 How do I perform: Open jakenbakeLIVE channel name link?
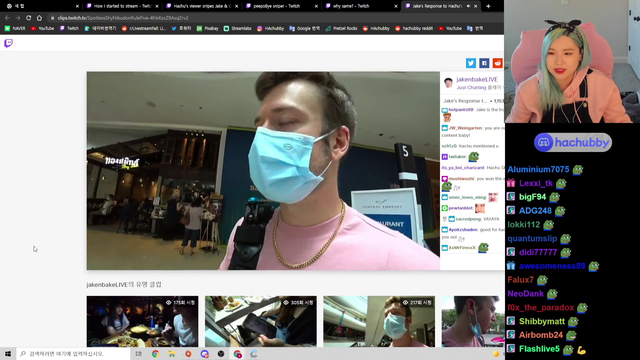[x=477, y=79]
